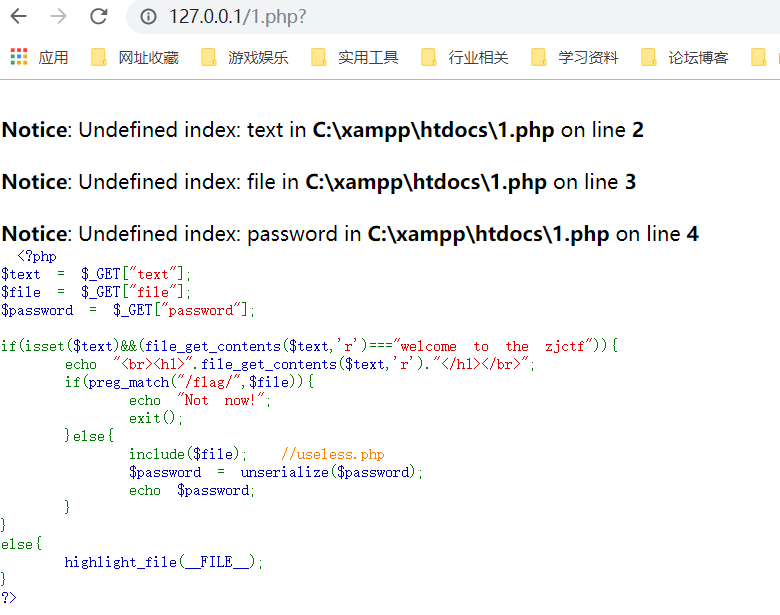
Task: View site information icon in address bar
Action: pyautogui.click(x=148, y=17)
